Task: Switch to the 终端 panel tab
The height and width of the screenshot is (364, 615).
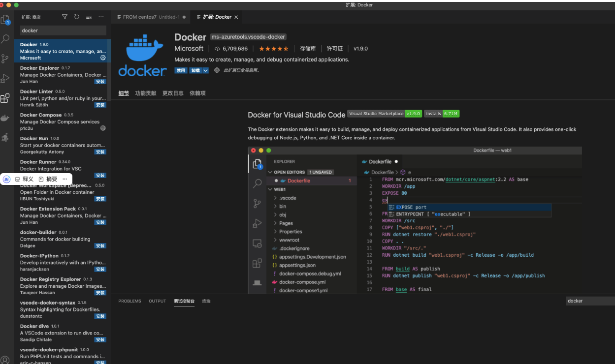Action: pos(206,301)
